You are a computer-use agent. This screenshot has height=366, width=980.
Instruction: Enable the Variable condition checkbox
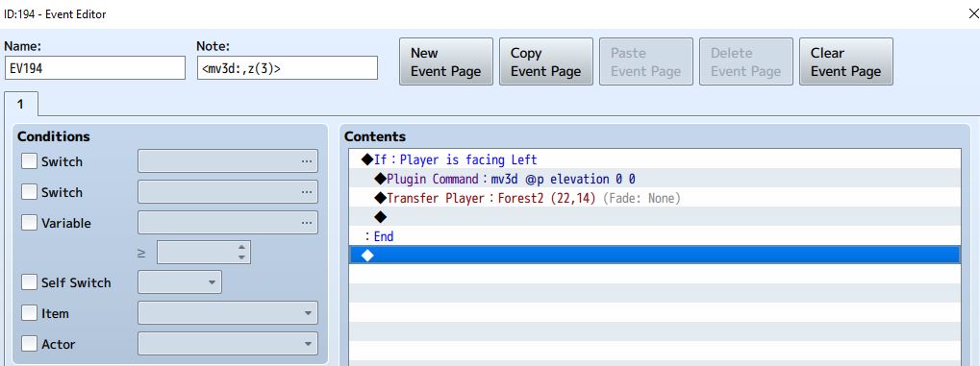[x=30, y=223]
